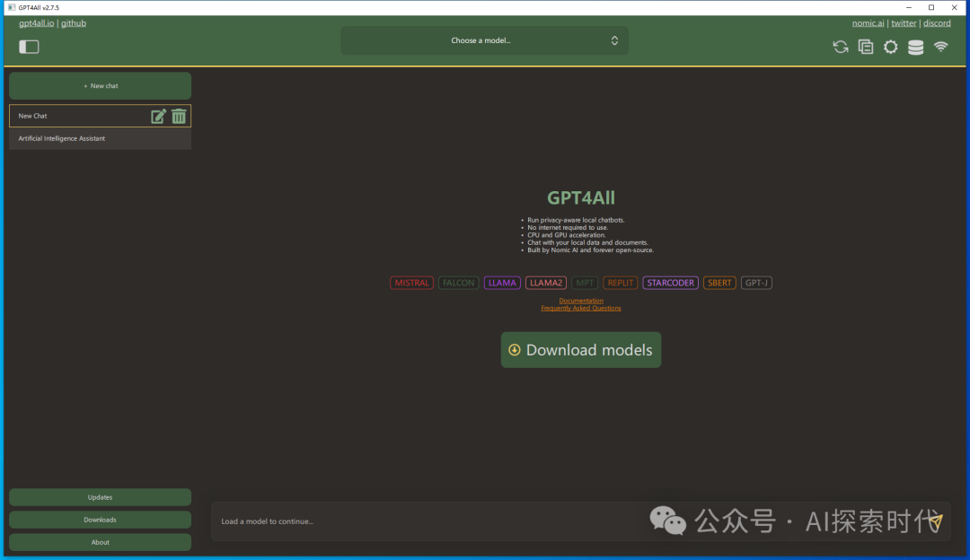
Task: Open the Documentation link
Action: tap(581, 301)
